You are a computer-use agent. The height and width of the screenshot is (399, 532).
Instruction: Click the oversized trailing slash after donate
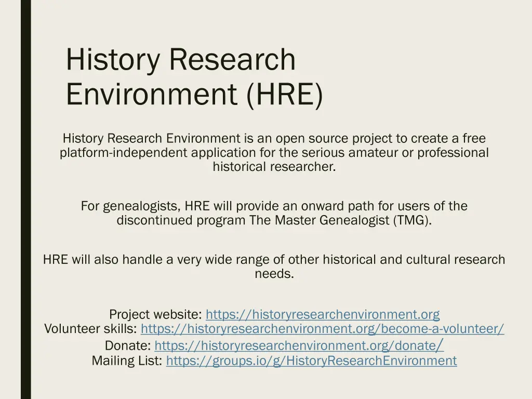(x=440, y=344)
